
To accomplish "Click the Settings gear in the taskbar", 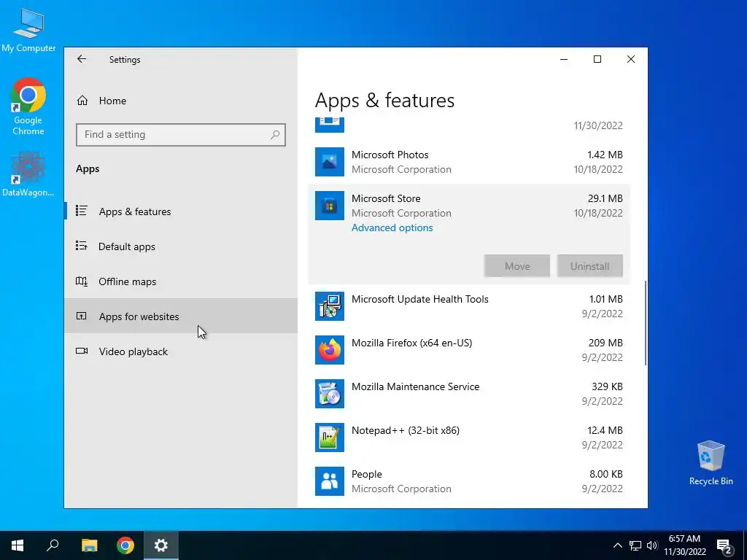I will coord(161,545).
